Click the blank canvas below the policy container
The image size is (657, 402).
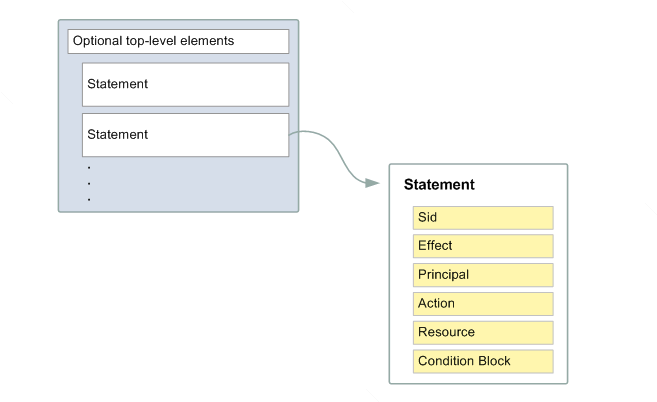(178, 300)
